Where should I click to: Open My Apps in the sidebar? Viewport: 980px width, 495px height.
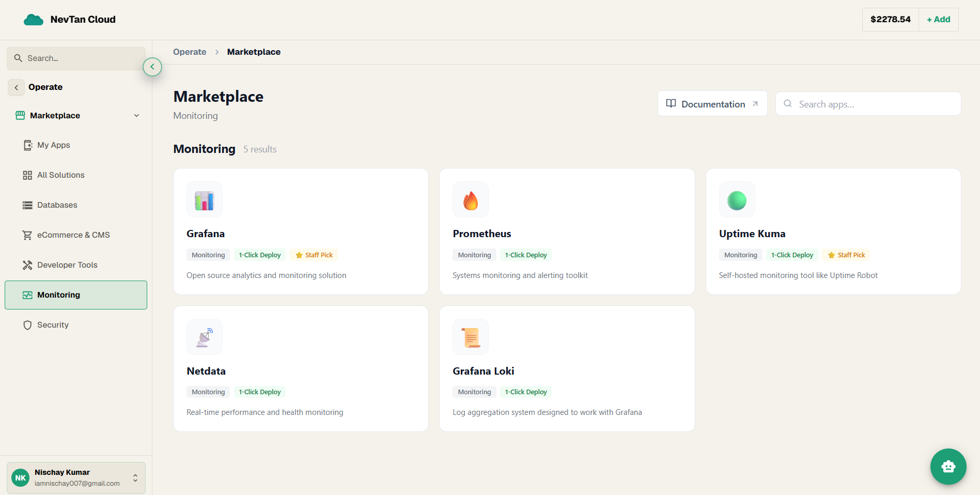coord(76,145)
